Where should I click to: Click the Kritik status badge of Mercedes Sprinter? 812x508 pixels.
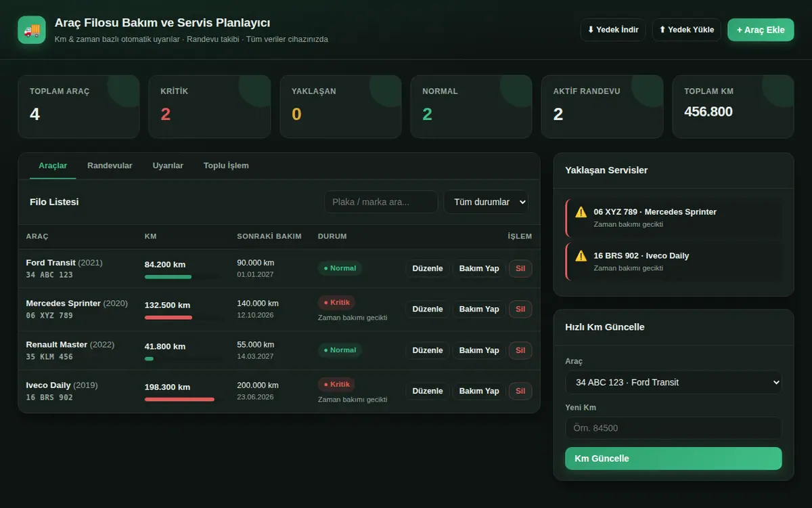(x=336, y=302)
